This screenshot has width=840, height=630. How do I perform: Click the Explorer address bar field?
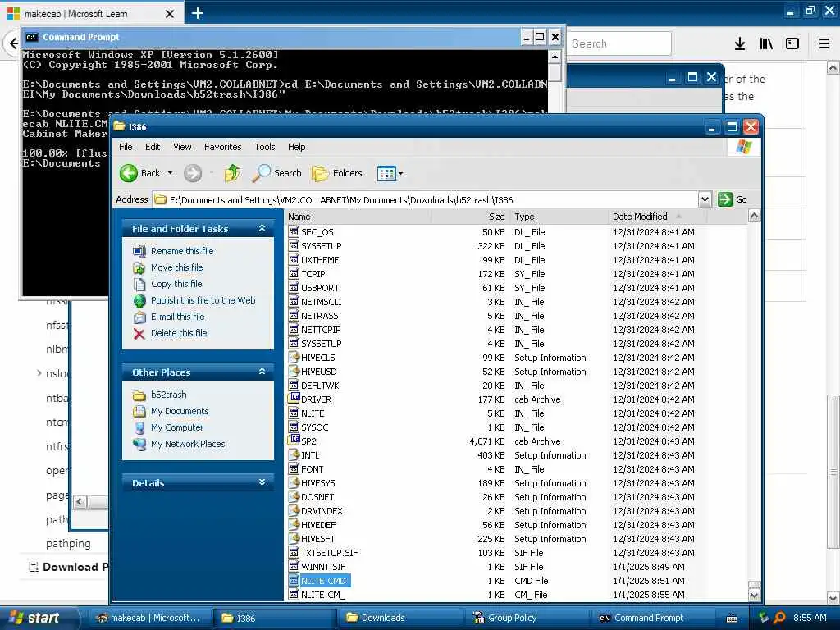[x=425, y=199]
